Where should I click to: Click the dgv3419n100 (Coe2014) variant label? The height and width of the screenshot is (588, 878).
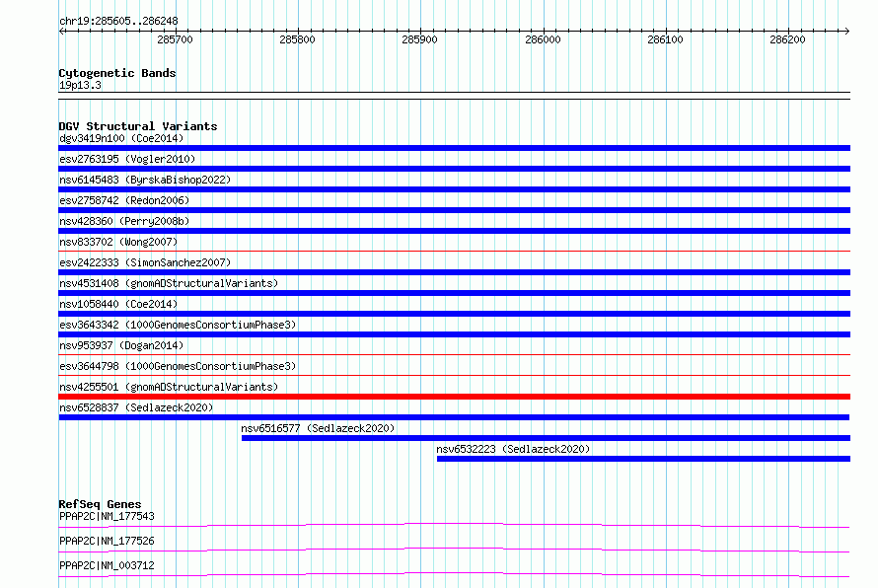tap(121, 138)
